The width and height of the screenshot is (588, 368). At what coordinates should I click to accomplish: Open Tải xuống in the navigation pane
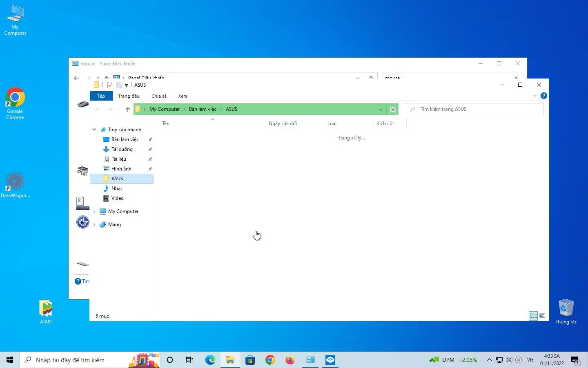click(x=122, y=149)
